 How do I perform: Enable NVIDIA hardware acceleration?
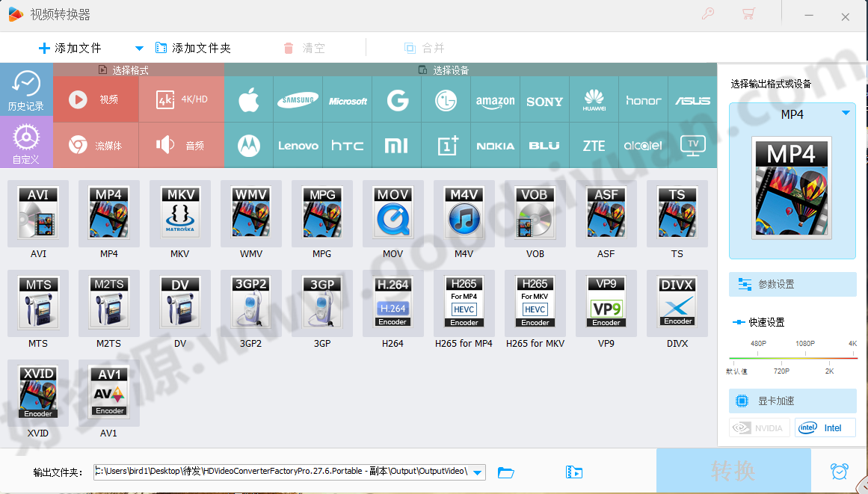click(760, 427)
